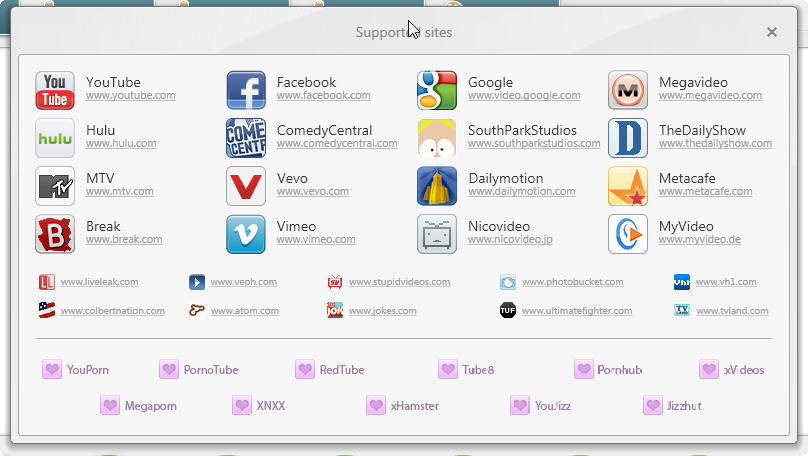
Task: Visit www.nicovideo.jp link
Action: point(510,240)
